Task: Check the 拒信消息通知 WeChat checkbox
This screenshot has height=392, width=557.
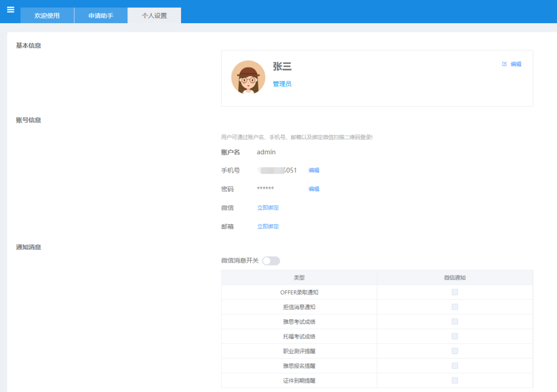Action: click(x=455, y=307)
